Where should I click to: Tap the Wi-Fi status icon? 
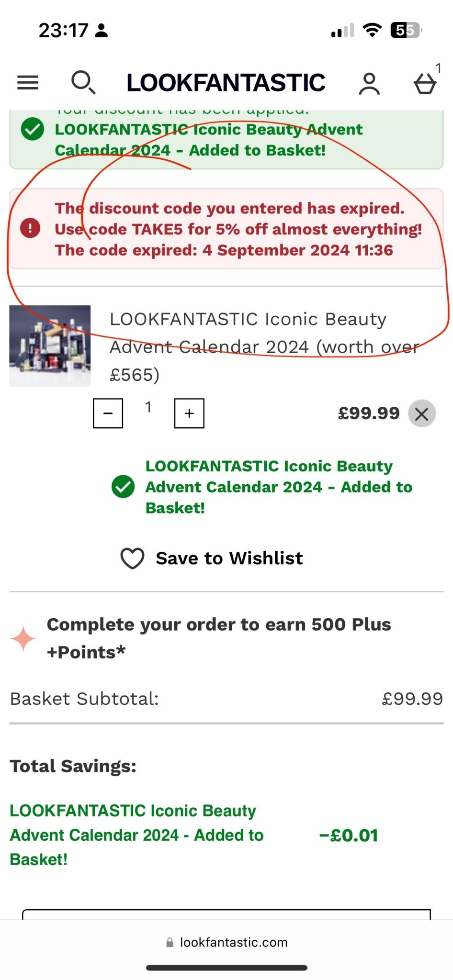pyautogui.click(x=372, y=30)
